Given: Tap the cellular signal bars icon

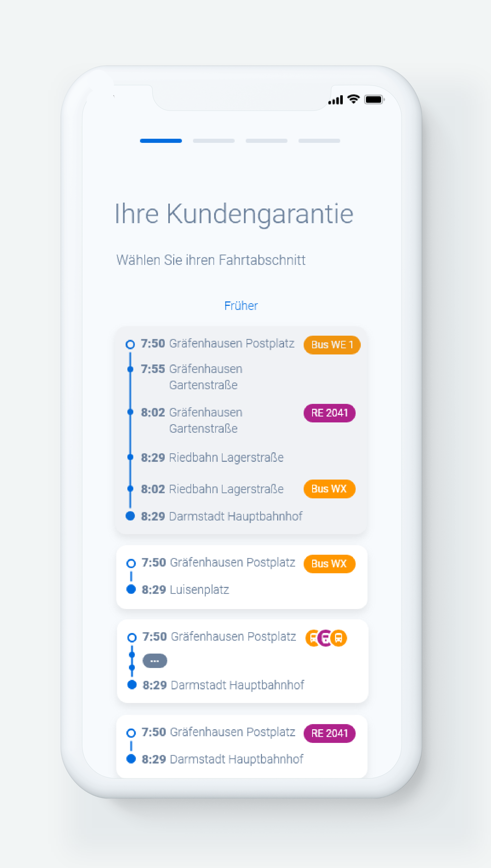Looking at the screenshot, I should 336,100.
